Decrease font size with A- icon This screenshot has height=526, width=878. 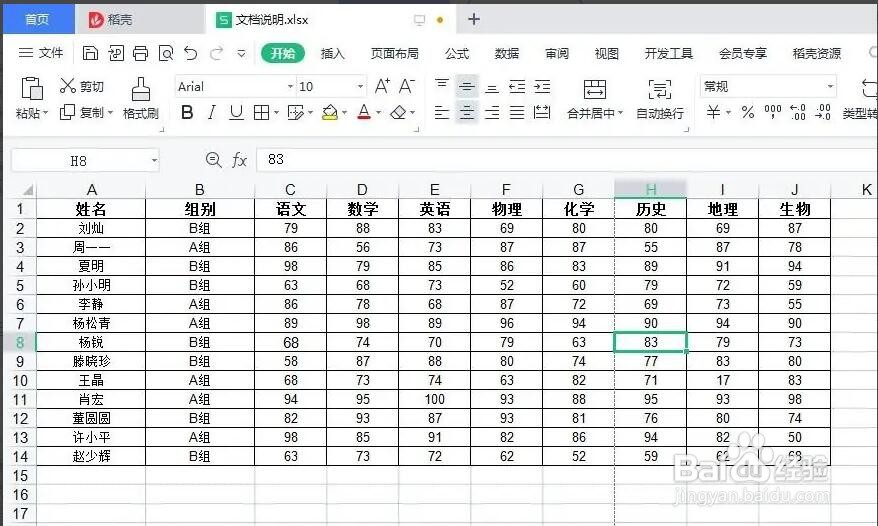point(407,86)
